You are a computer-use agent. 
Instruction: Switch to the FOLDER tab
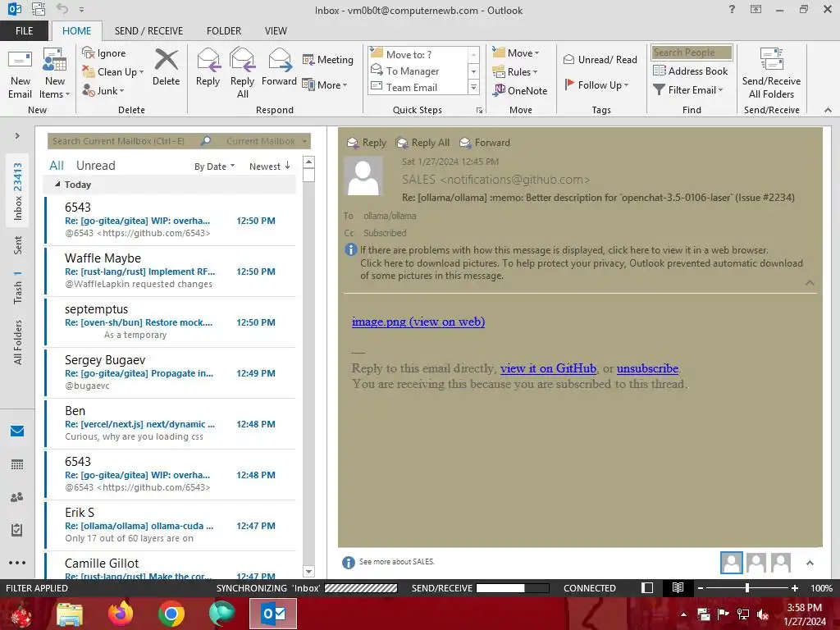click(224, 30)
